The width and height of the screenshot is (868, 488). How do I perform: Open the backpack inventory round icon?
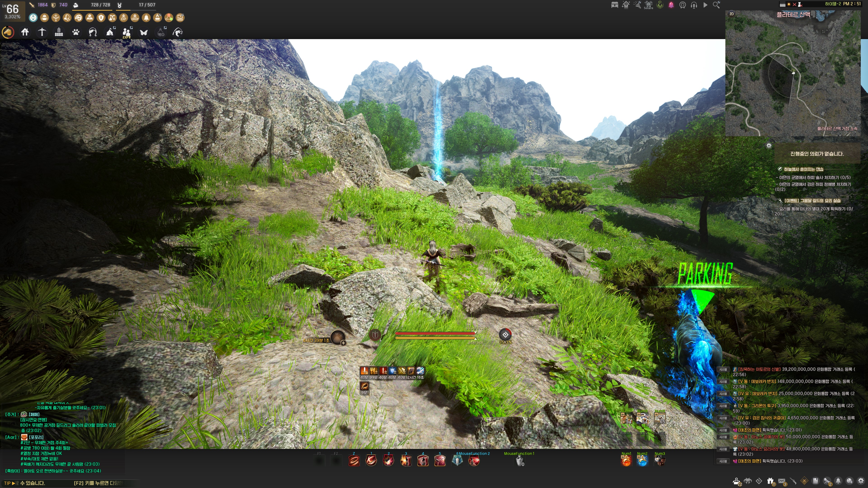[x=45, y=18]
